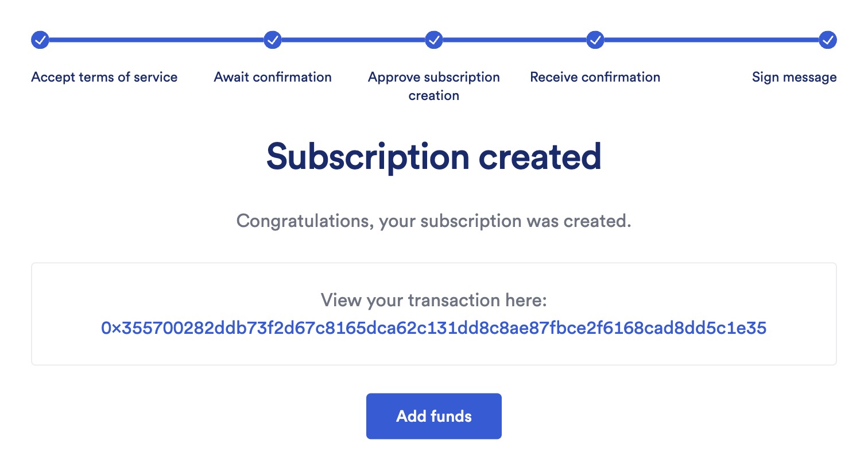Image resolution: width=868 pixels, height=470 pixels.
Task: Select the Accept terms of service step label
Action: click(104, 76)
